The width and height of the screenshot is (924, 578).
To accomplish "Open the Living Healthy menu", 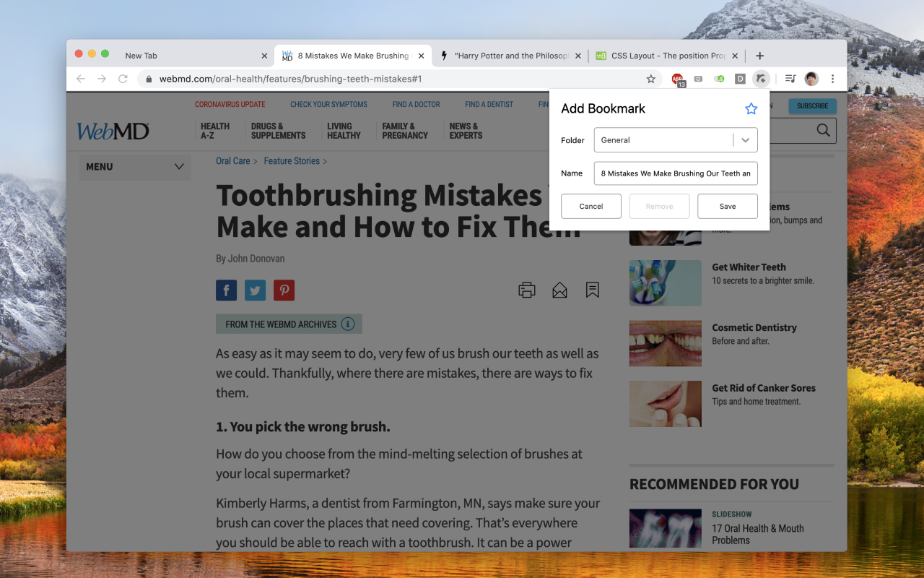I will tap(344, 131).
